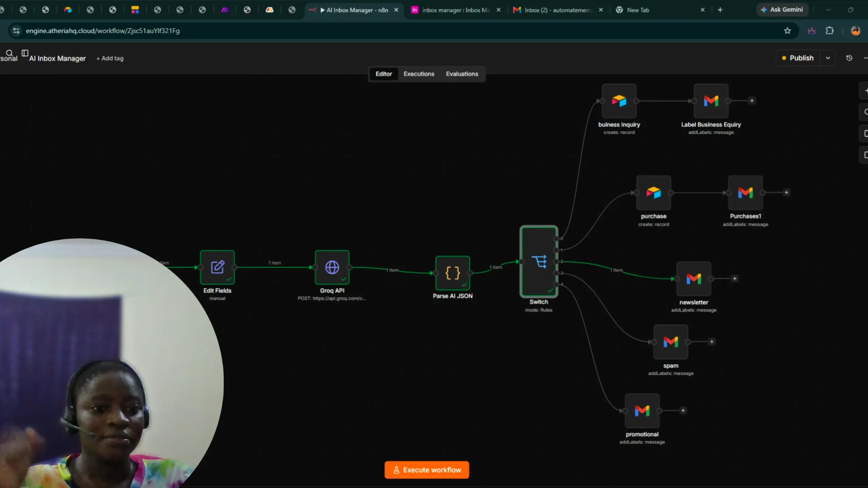Open the newsletter Gmail node
This screenshot has width=868, height=488.
[x=694, y=279]
